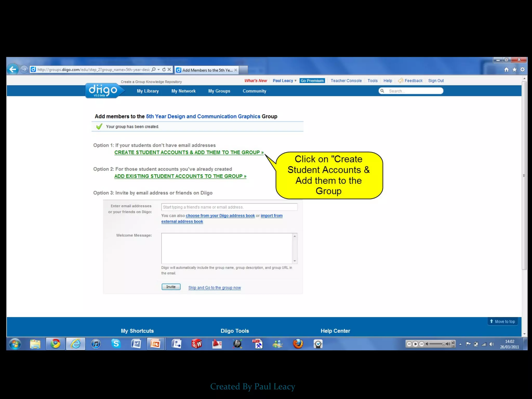
Task: Open the Help link in the top bar
Action: click(x=388, y=81)
